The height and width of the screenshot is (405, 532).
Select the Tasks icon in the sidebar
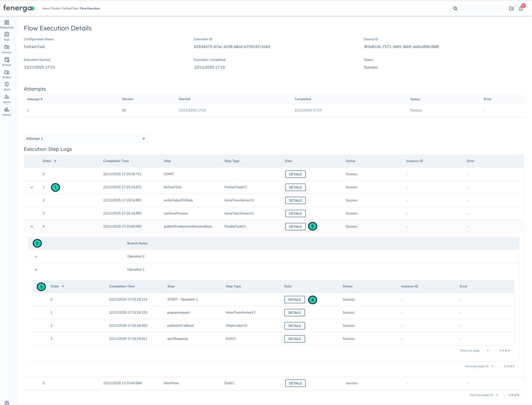click(7, 36)
